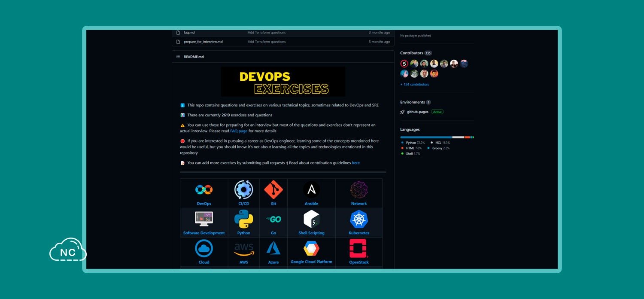
Task: Open the Environments section heading
Action: 413,102
